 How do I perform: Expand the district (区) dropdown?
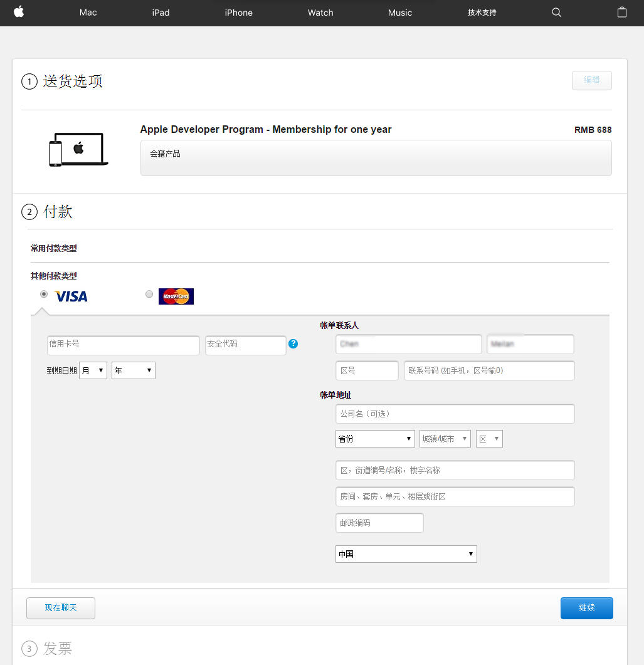[x=489, y=439]
